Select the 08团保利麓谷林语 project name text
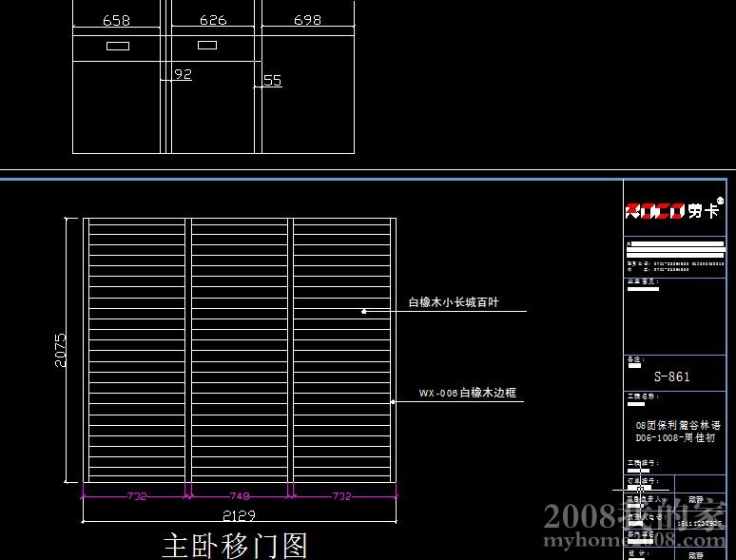This screenshot has height=560, width=736. pyautogui.click(x=677, y=426)
